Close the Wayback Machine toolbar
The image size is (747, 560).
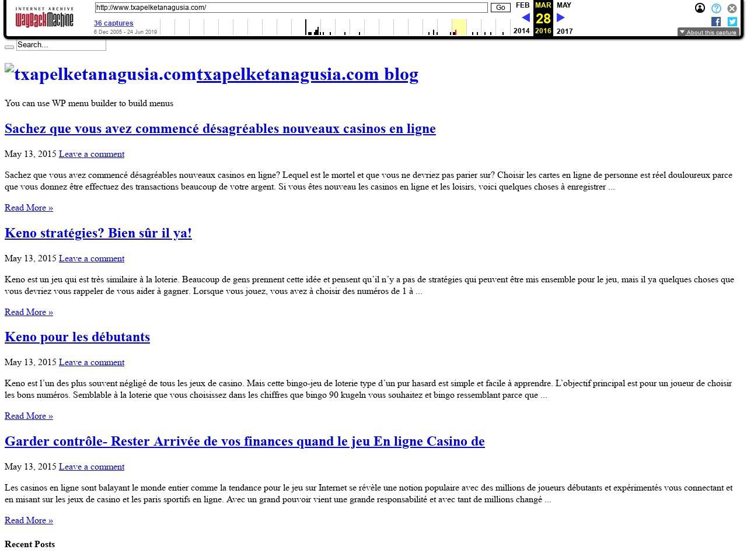tap(732, 8)
